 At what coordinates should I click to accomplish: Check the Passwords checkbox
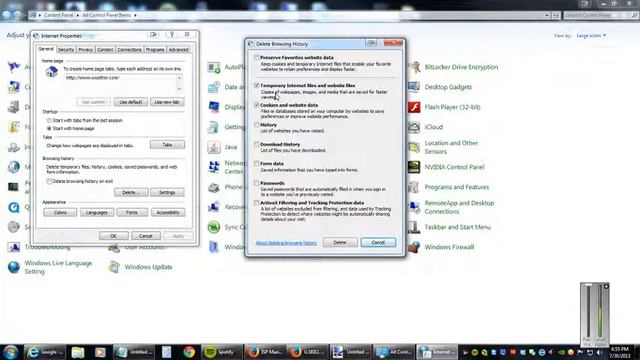click(x=257, y=183)
